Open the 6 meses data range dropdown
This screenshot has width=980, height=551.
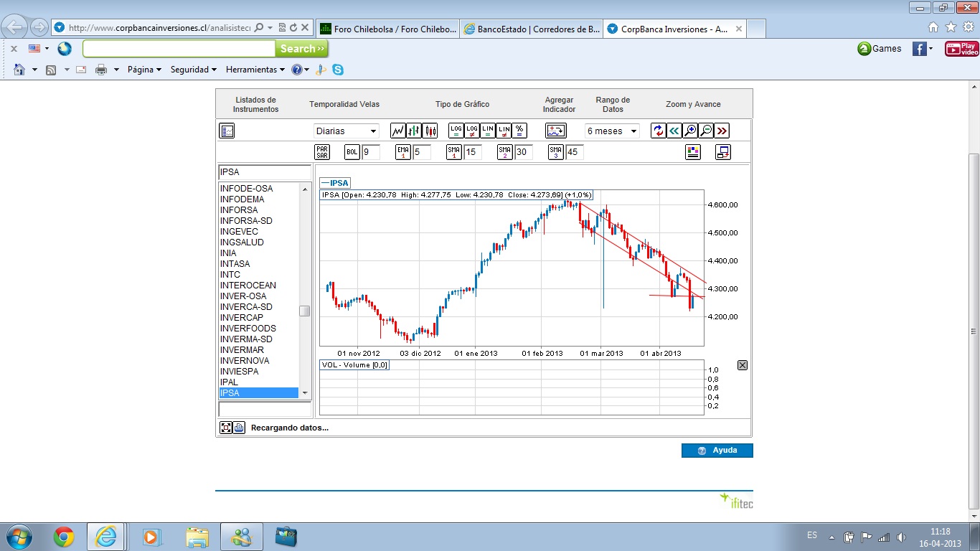tap(612, 131)
